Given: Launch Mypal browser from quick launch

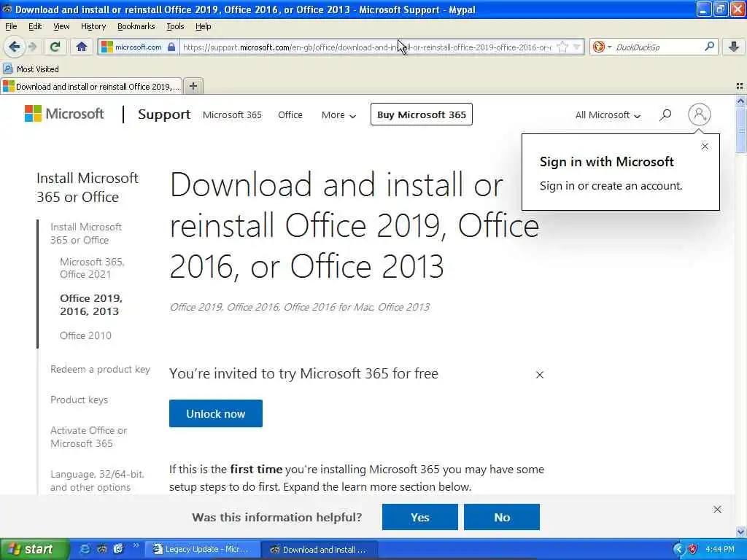Looking at the screenshot, I should pyautogui.click(x=101, y=549).
